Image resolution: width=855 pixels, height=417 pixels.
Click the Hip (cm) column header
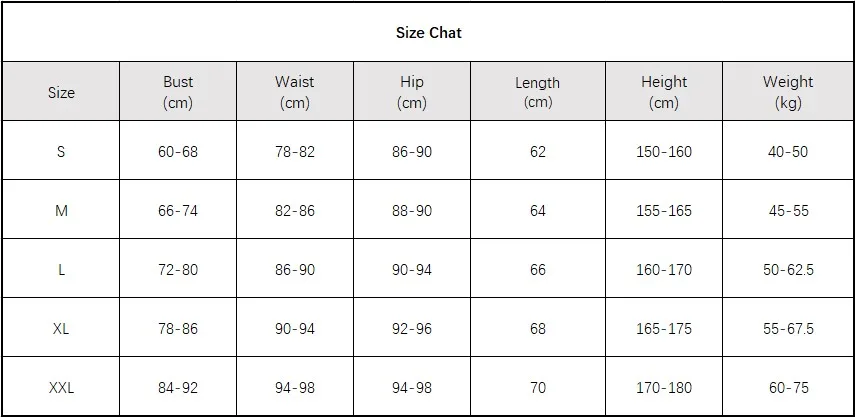pyautogui.click(x=412, y=92)
